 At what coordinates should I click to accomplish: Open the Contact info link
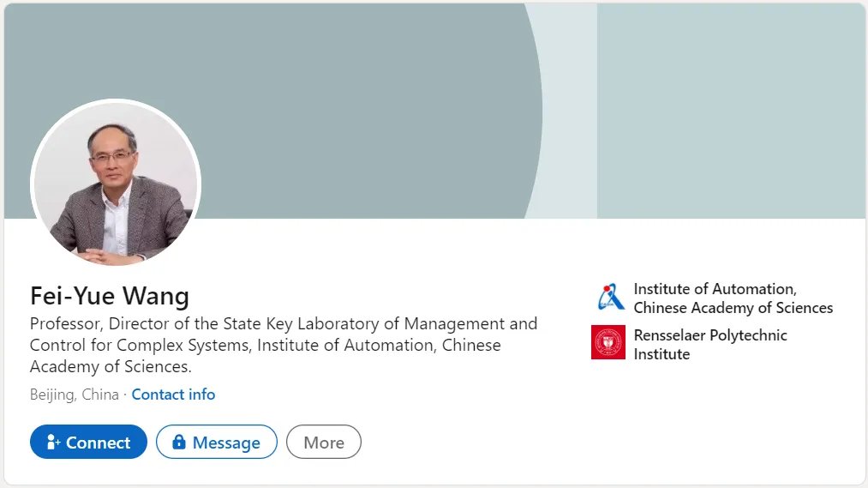click(173, 395)
